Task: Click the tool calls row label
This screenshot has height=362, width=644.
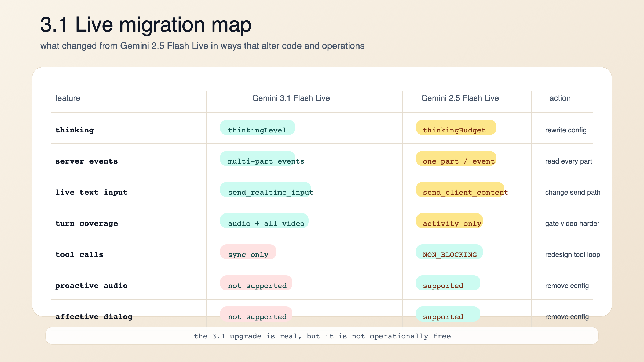Action: point(79,254)
